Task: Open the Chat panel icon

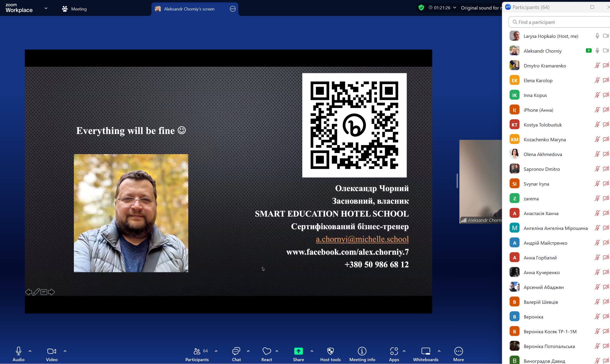Action: click(236, 351)
